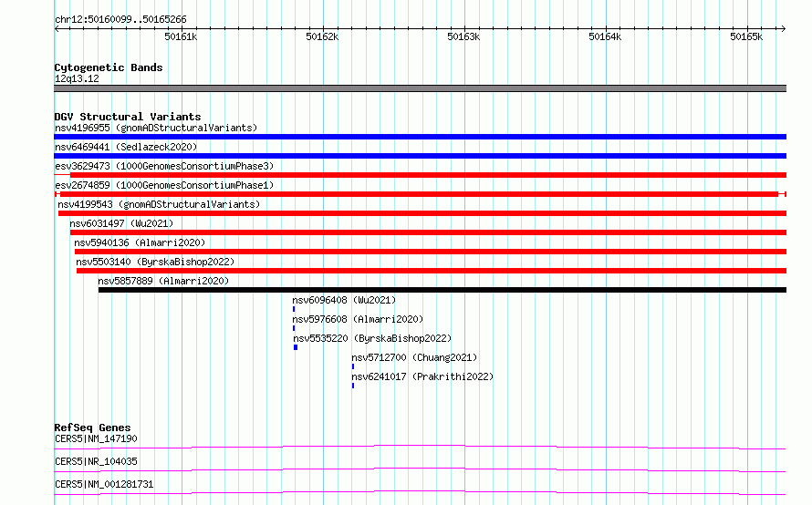Open the nsv5976608 Almarri2020 label
This screenshot has height=505, width=812.
pyautogui.click(x=358, y=319)
